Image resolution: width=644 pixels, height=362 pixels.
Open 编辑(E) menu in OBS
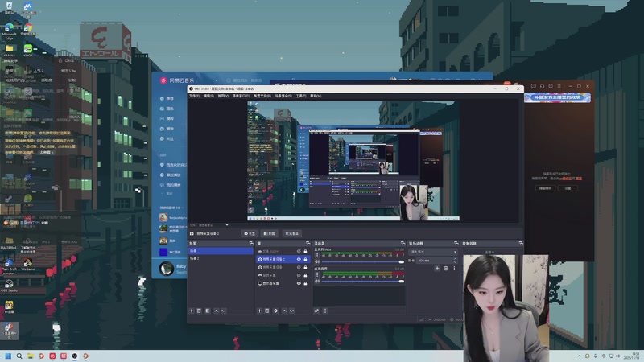(x=208, y=96)
